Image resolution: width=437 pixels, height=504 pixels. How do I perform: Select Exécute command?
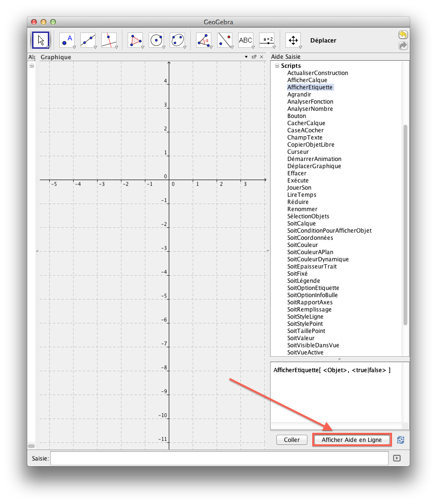(x=298, y=180)
